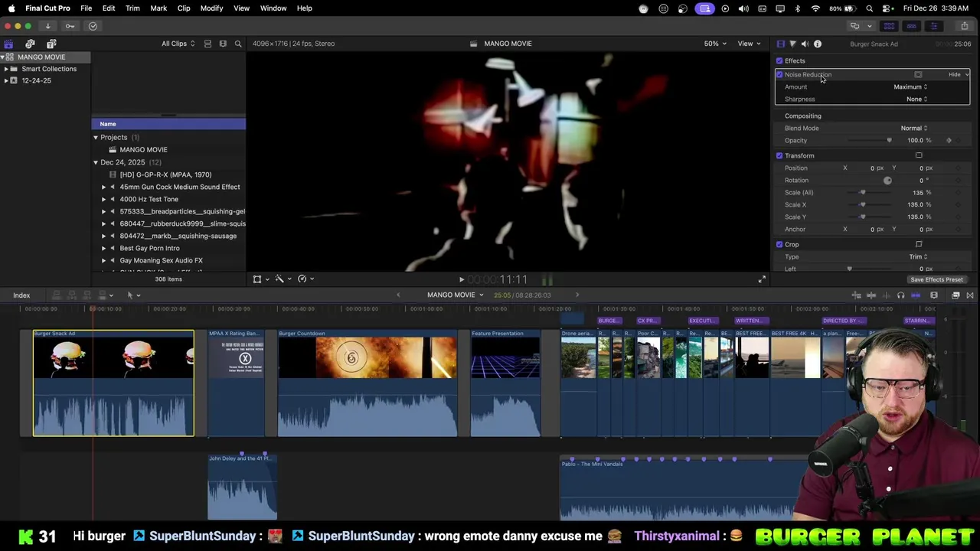Switch browser to filmstrip view

tap(223, 44)
